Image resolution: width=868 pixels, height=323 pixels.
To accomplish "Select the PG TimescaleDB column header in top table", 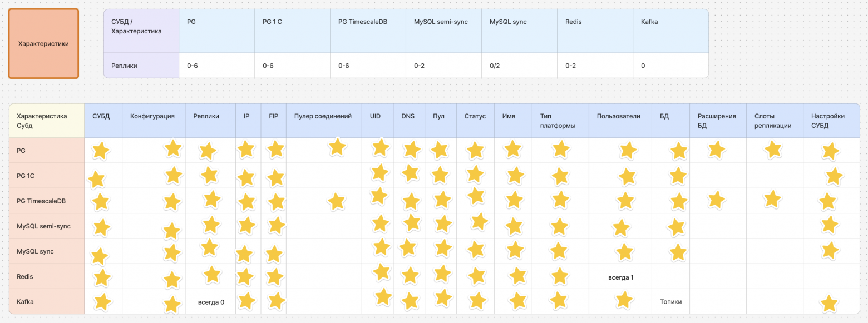I will (368, 31).
